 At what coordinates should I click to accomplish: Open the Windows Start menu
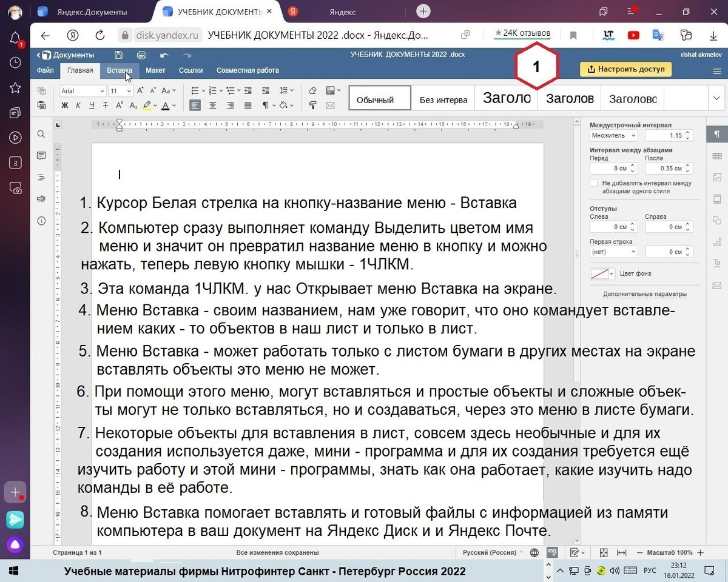pos(13,570)
